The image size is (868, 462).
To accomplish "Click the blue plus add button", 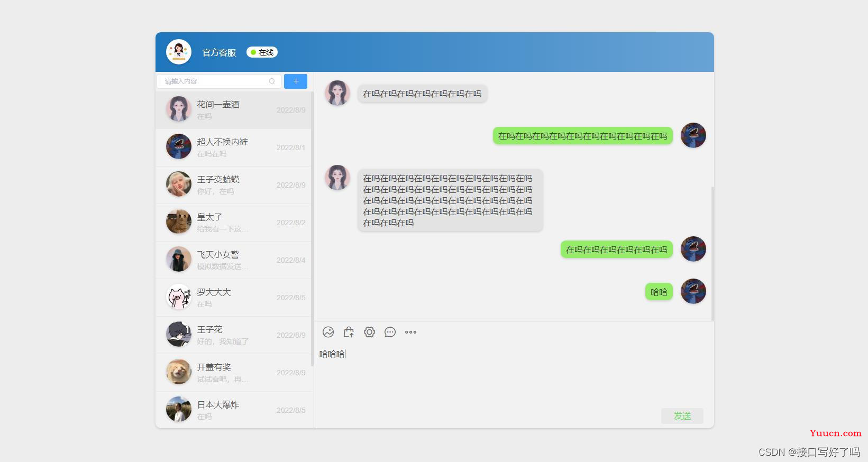I will pos(296,81).
